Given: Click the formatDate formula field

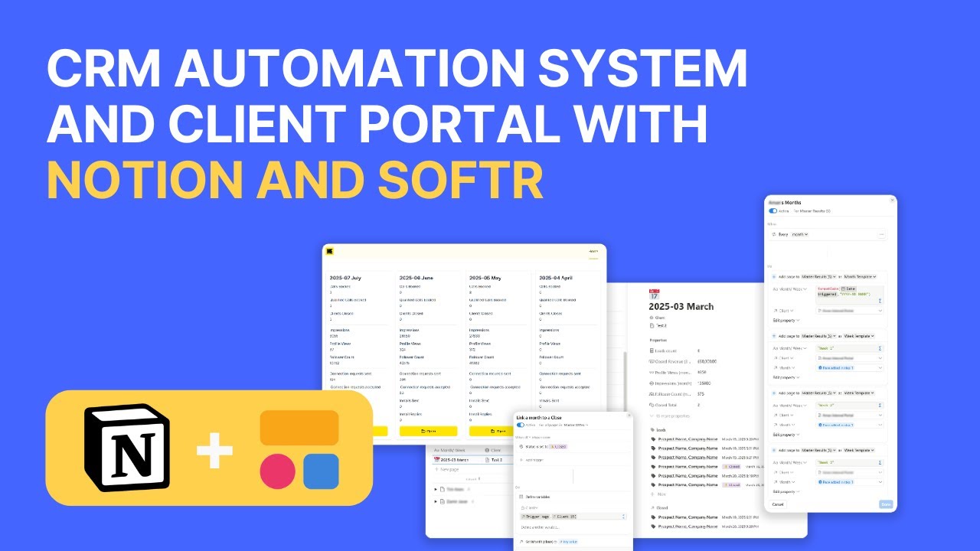Looking at the screenshot, I should [x=850, y=295].
